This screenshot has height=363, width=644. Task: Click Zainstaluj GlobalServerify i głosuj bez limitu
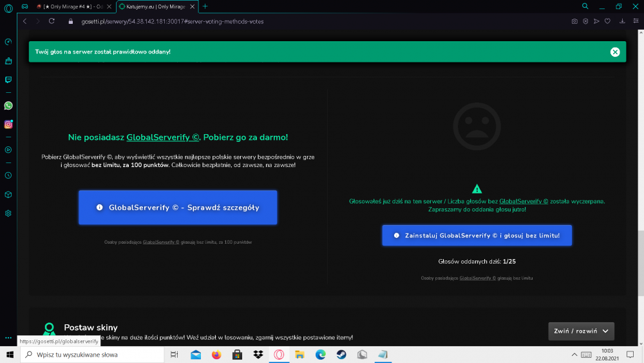(x=477, y=235)
